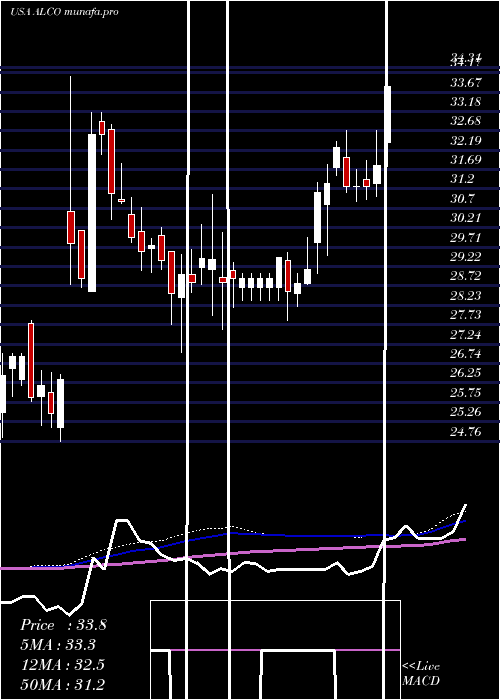
Task: Click the 28.72 price axis label
Action: (466, 276)
